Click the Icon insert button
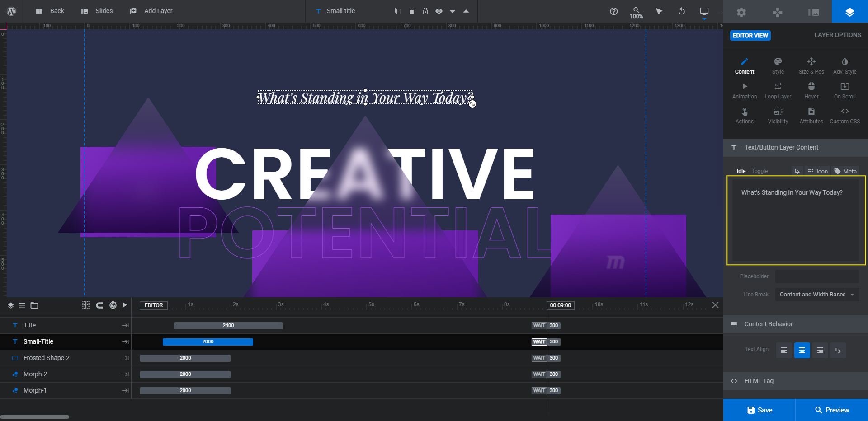868x421 pixels. (x=818, y=171)
